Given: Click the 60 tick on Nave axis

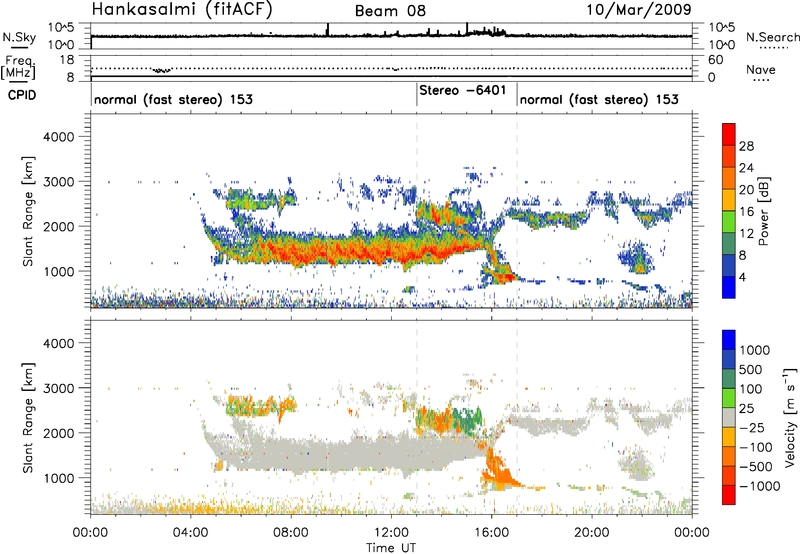Looking at the screenshot, I should coord(715,60).
